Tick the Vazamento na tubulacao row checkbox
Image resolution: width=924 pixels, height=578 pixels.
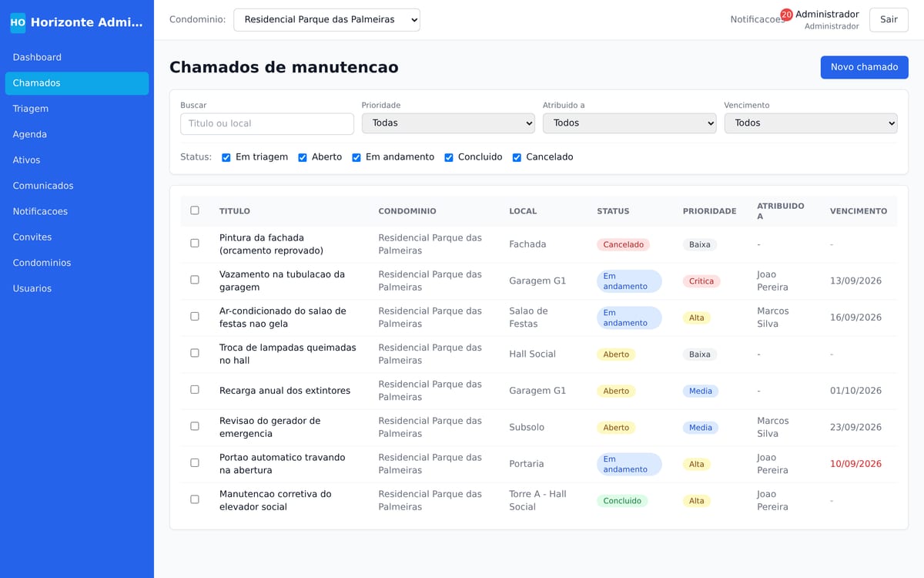[195, 280]
